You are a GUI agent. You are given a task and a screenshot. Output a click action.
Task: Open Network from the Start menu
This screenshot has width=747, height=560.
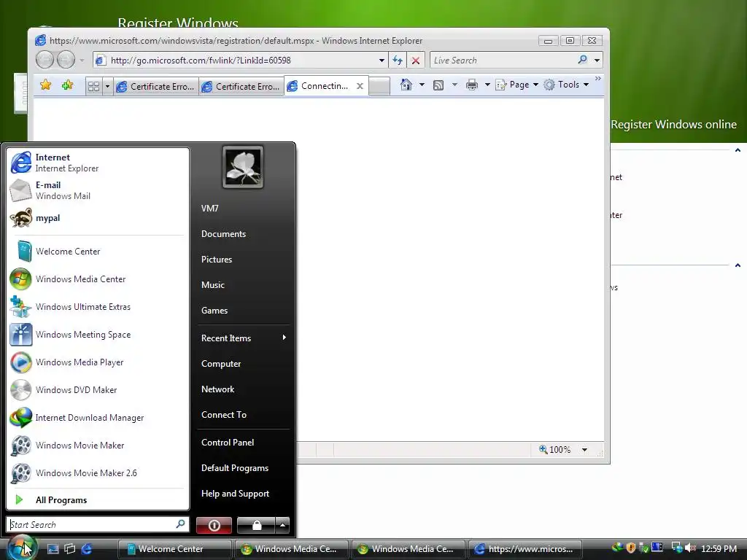tap(243, 389)
